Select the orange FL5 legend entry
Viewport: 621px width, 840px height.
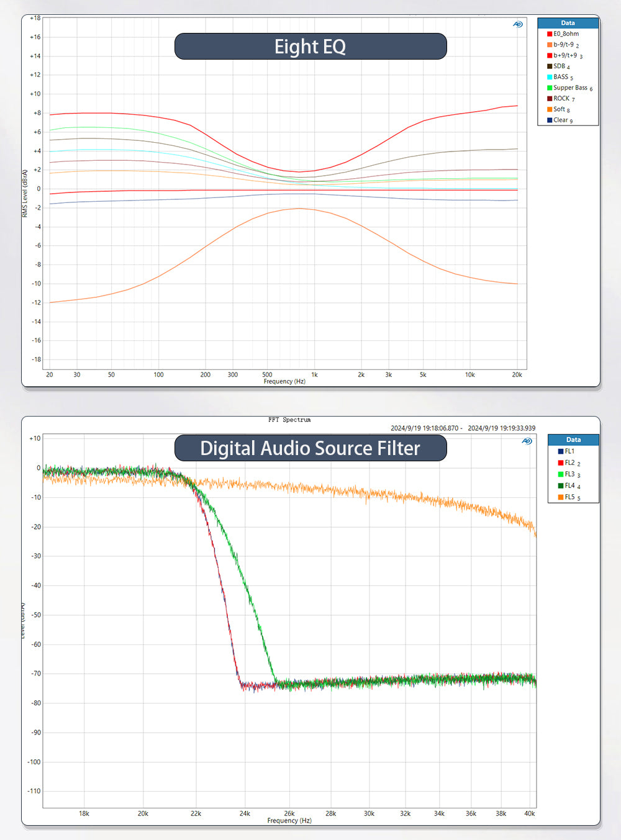[x=569, y=497]
